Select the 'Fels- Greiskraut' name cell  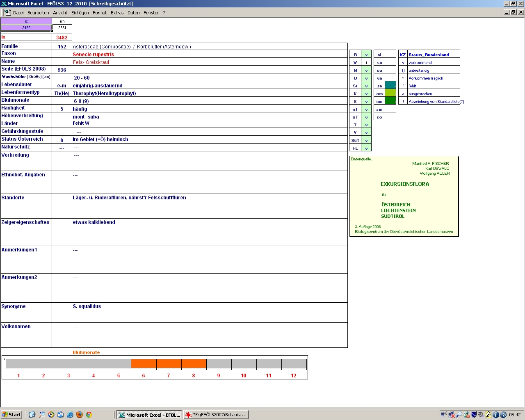(x=210, y=62)
